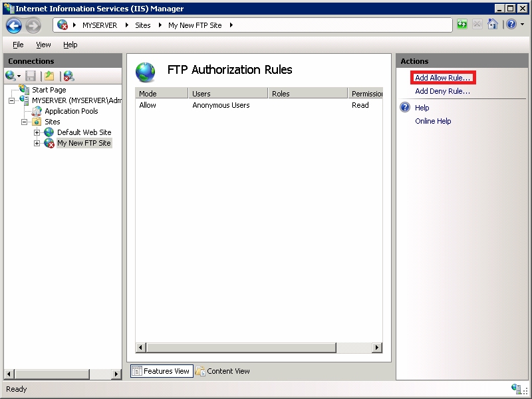This screenshot has height=399, width=532.
Task: Click the My New FTP Site breadcrumb segment
Action: (x=195, y=25)
